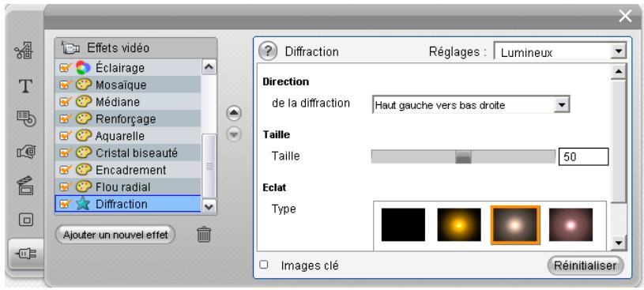
Task: Click the Taille value field showing 50
Action: [x=583, y=156]
